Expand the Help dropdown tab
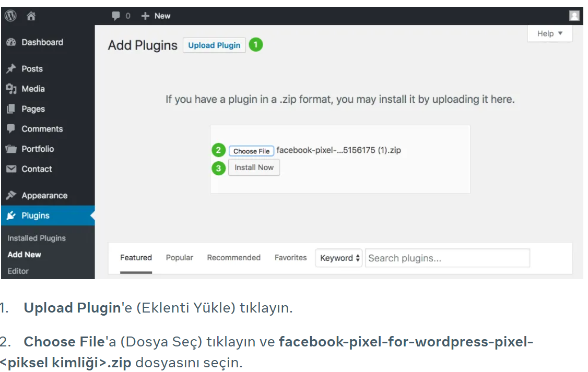588x372 pixels. tap(550, 34)
